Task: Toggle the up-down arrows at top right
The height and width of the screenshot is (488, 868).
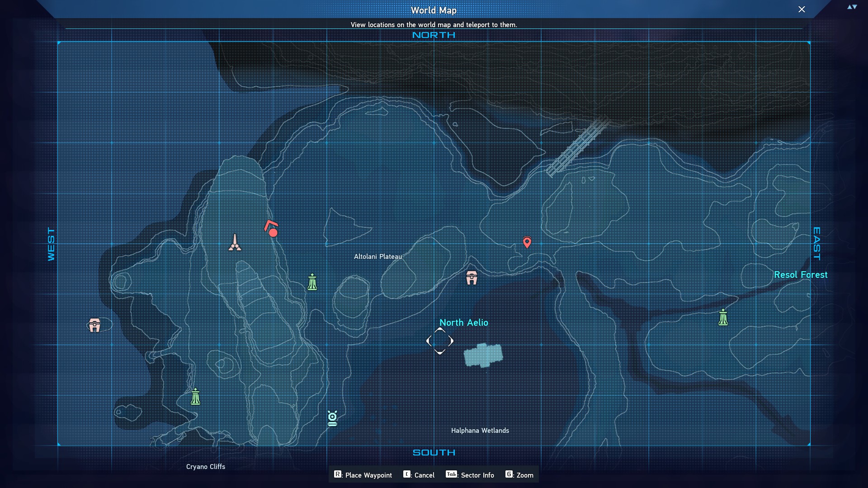Action: coord(852,7)
